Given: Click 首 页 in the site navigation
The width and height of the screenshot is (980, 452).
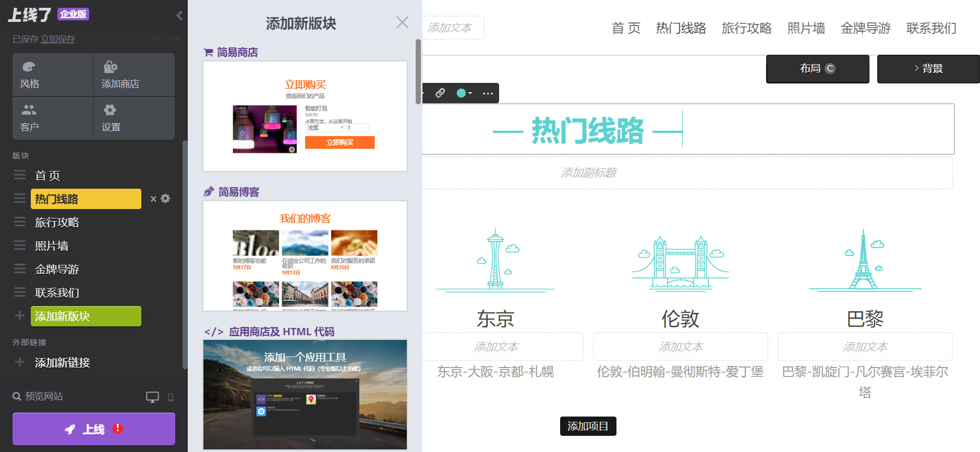Looking at the screenshot, I should [626, 28].
